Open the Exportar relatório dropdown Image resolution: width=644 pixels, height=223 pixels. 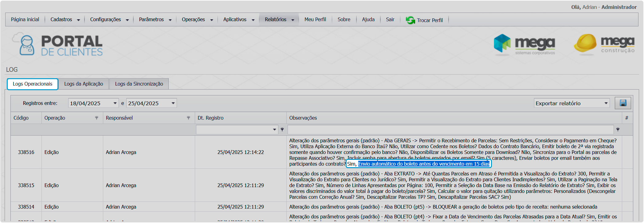coord(606,103)
